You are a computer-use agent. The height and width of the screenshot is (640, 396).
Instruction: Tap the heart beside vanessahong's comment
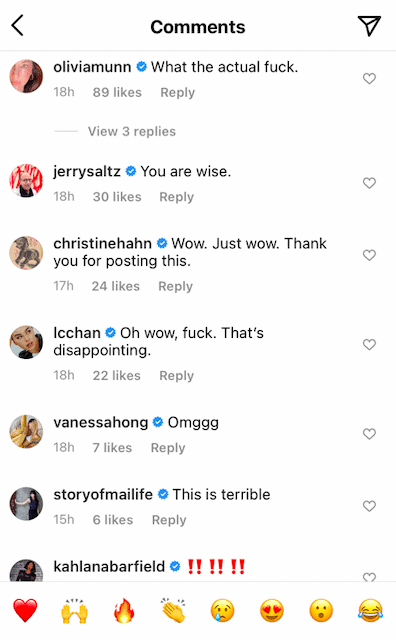coord(369,433)
